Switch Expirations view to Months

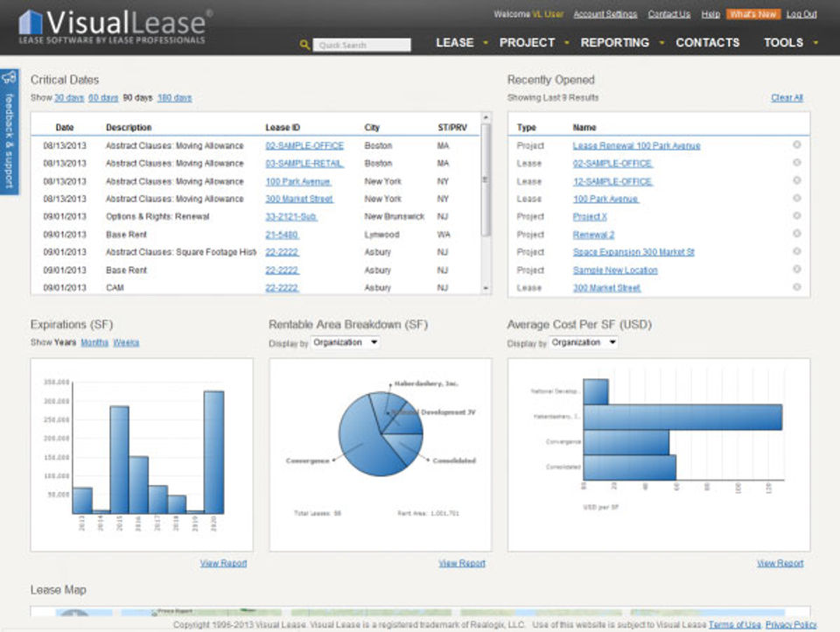tap(94, 342)
